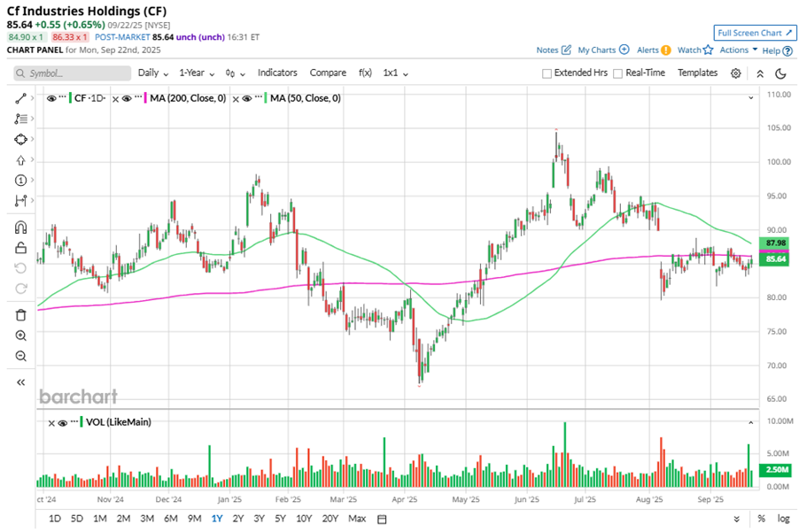Delete drawings with the trash icon
The image size is (799, 532).
(20, 315)
